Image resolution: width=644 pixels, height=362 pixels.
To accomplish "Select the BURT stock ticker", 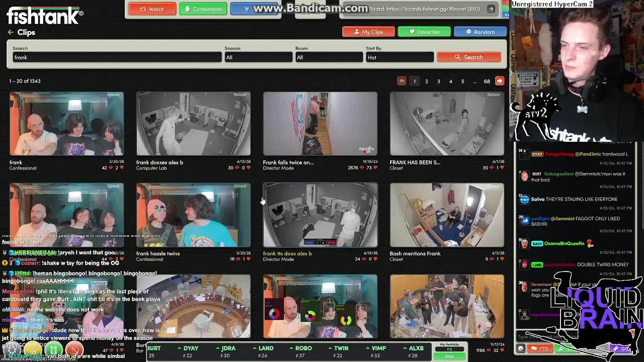I will pos(154,351).
